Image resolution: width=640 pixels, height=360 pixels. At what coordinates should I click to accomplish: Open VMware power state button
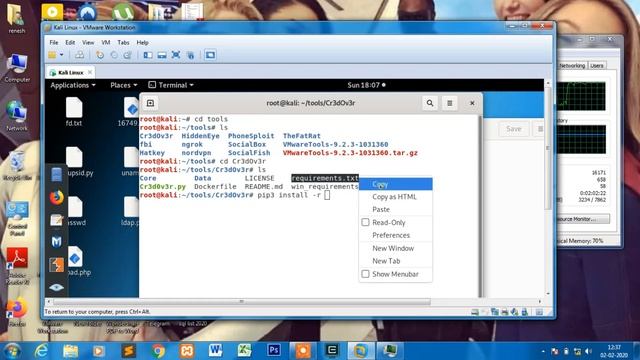52,55
